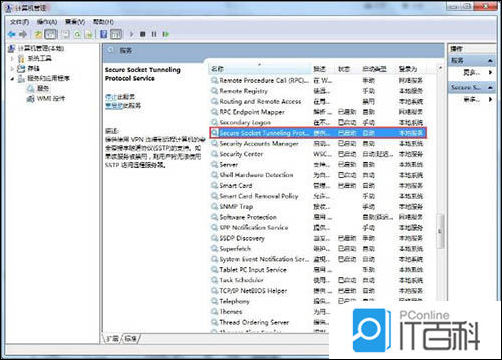Go back with the blue Back arrow
Viewport: 502px width, 360px height.
pos(12,34)
